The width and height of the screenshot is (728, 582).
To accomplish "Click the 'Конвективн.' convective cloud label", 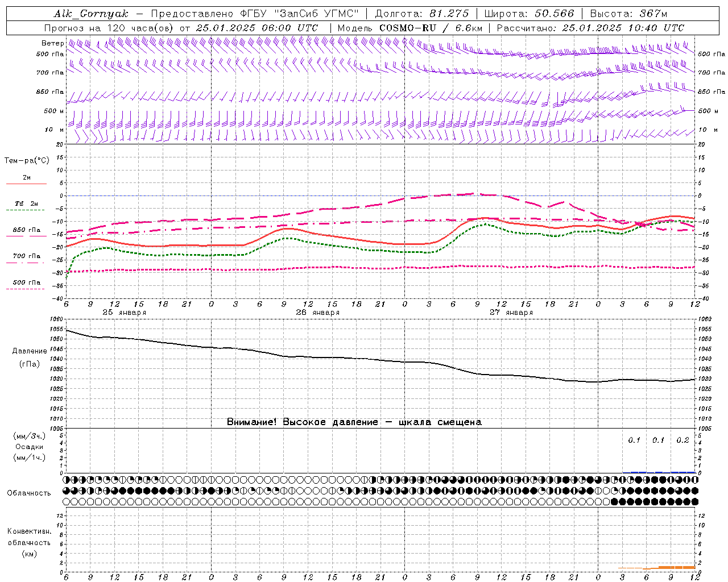I will click(29, 531).
